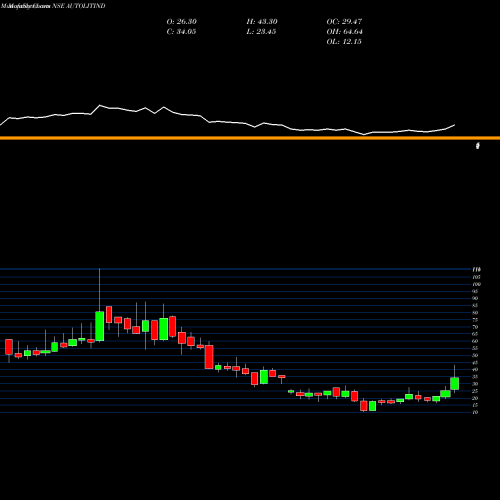Screen dimensions: 500x500
Task: Click the 60 price axis label
Action: pos(475,341)
